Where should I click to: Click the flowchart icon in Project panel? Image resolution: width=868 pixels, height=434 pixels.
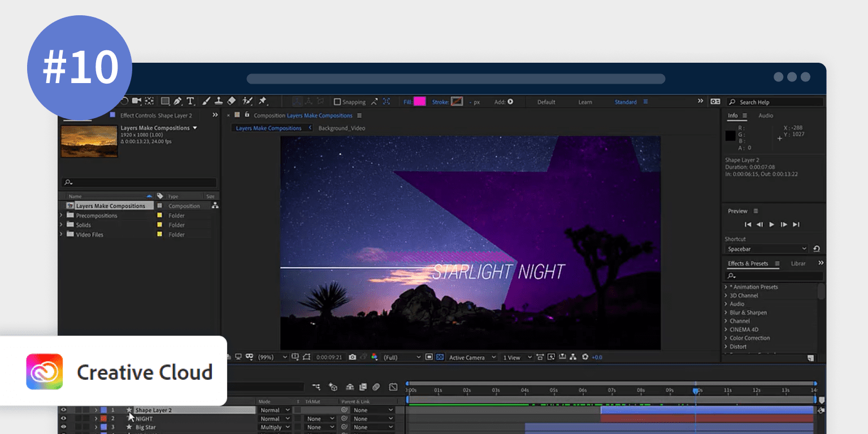(215, 206)
